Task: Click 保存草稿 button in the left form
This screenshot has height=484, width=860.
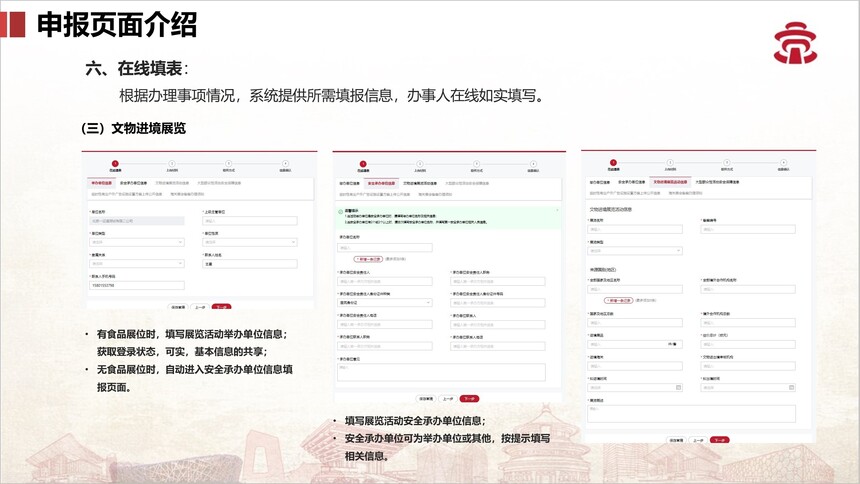Action: click(178, 307)
